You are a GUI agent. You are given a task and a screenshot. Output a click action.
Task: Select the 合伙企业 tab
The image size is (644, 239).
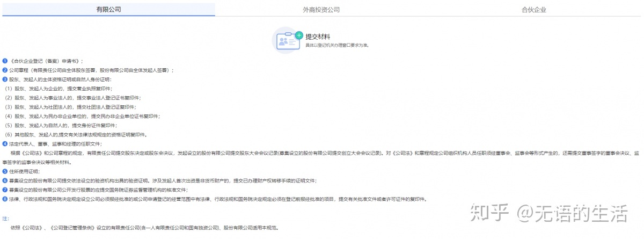point(533,10)
